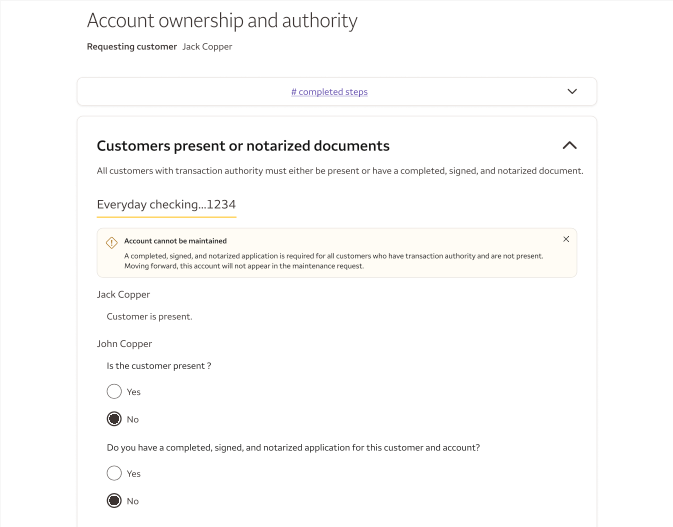This screenshot has height=527, width=673.
Task: Click the notarized application question text
Action: 293,448
